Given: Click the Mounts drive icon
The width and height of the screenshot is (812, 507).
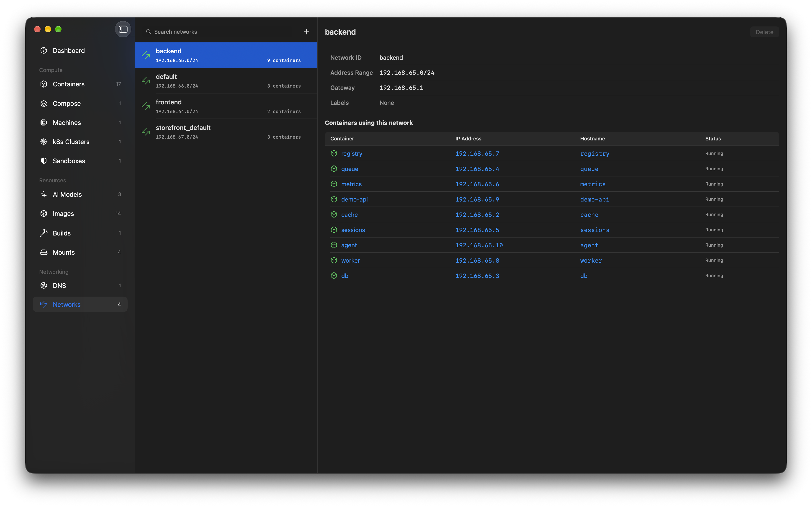Looking at the screenshot, I should pyautogui.click(x=44, y=252).
